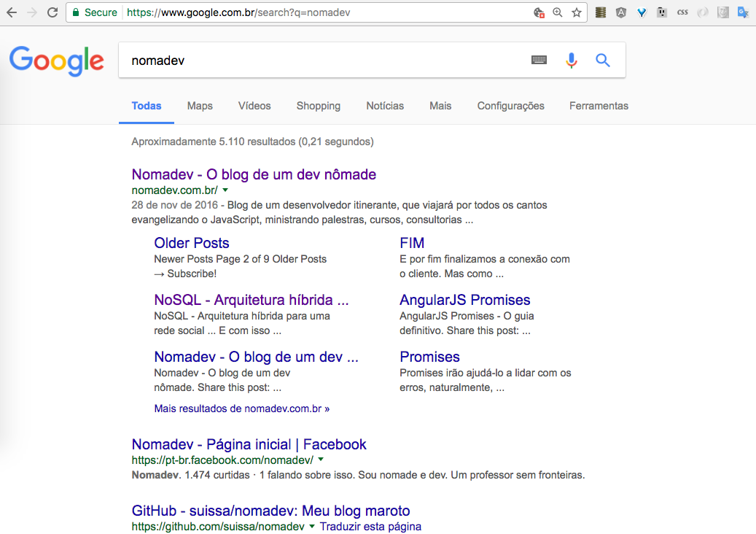Screen dimensions: 756x534
Task: Click the Google logo
Action: [x=56, y=61]
